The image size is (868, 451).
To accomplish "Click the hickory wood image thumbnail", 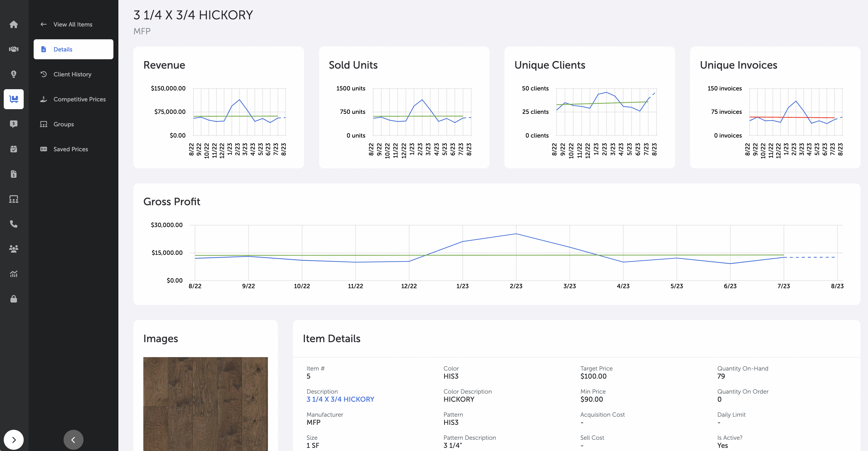I will (x=205, y=404).
